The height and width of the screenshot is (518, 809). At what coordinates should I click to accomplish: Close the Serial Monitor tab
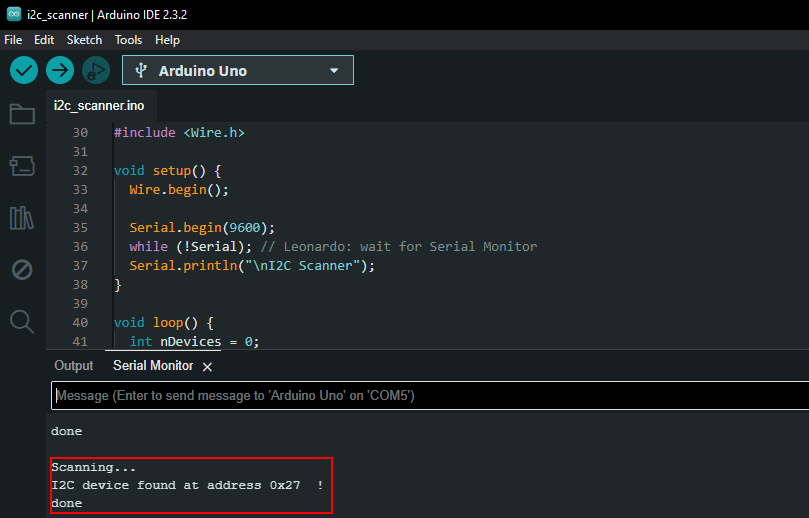pos(208,367)
